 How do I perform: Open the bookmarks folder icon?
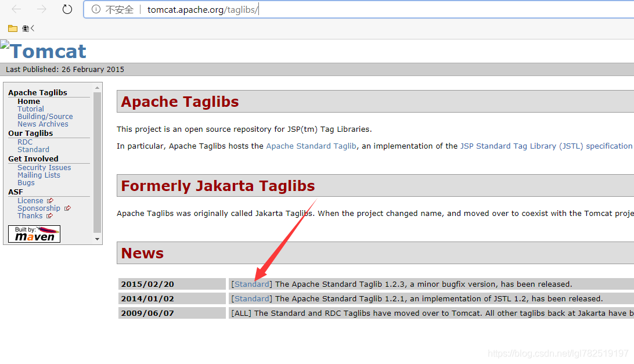click(13, 28)
